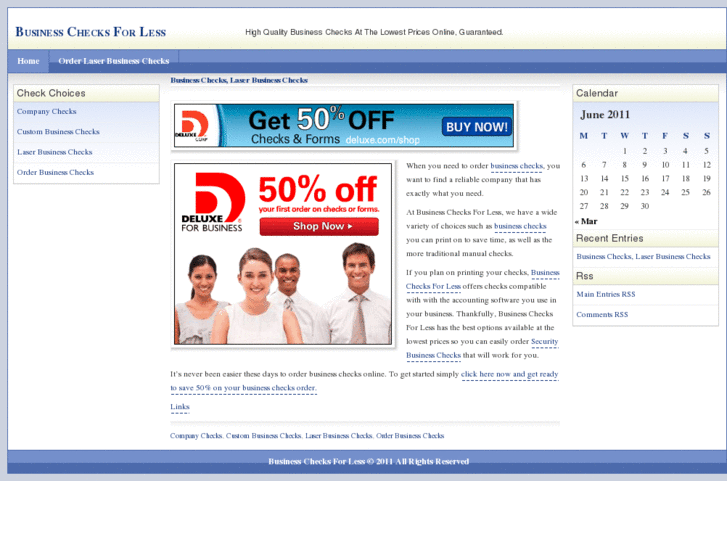Viewport: 727px width, 545px height.
Task: Open Comments RSS feed link
Action: 602,314
